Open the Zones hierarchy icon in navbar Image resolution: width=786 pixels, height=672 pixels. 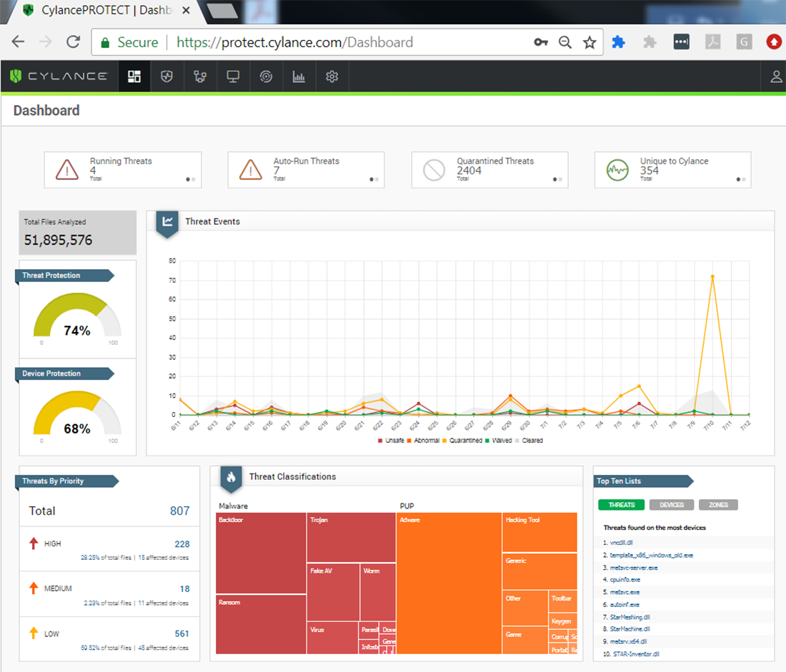tap(200, 76)
